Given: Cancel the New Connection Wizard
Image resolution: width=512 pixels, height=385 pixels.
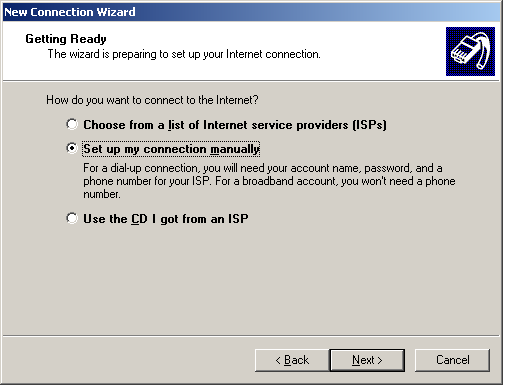Looking at the screenshot, I should coord(452,360).
